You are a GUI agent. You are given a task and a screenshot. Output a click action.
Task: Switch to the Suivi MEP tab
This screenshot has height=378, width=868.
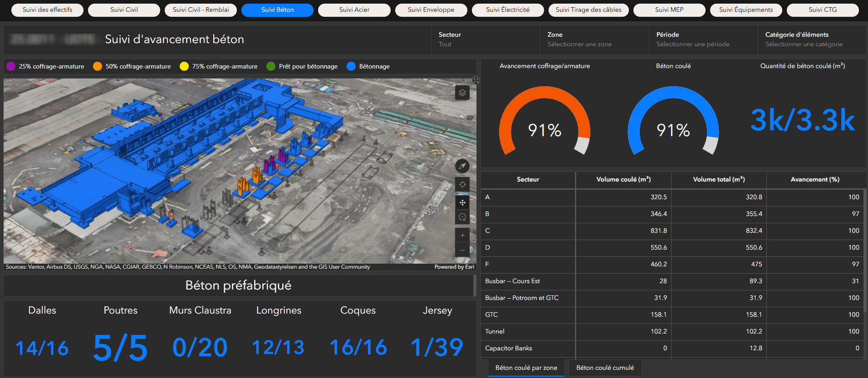coord(669,10)
